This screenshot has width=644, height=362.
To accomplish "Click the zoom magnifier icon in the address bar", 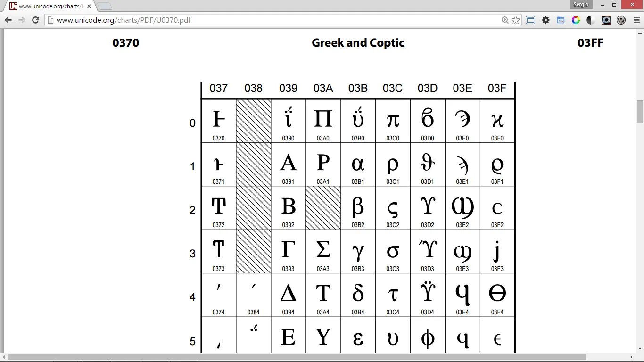I will pyautogui.click(x=505, y=20).
